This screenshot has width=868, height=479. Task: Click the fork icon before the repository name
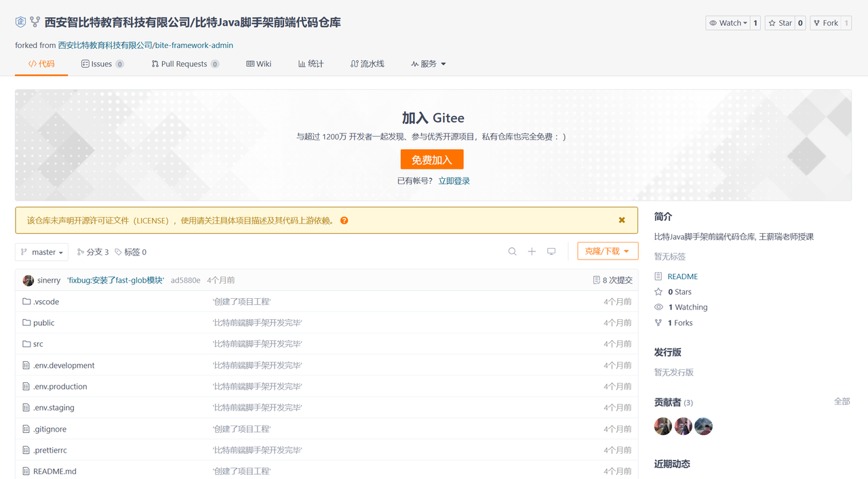pyautogui.click(x=35, y=22)
